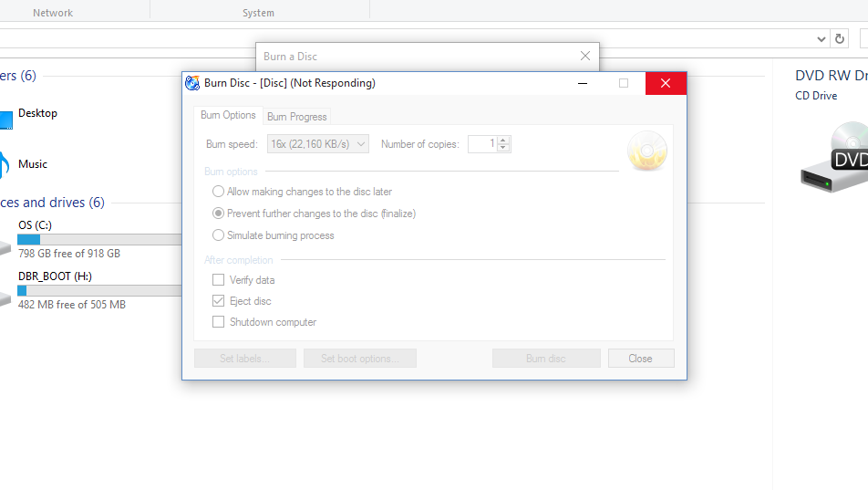This screenshot has height=490, width=868.
Task: Minimize the Burn Disc window
Action: point(583,83)
